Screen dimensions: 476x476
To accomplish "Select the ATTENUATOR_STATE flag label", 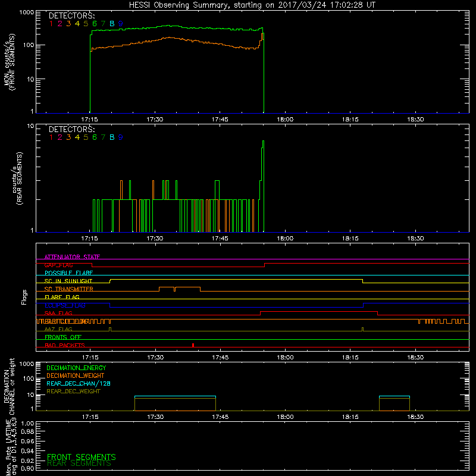I will point(72,257).
